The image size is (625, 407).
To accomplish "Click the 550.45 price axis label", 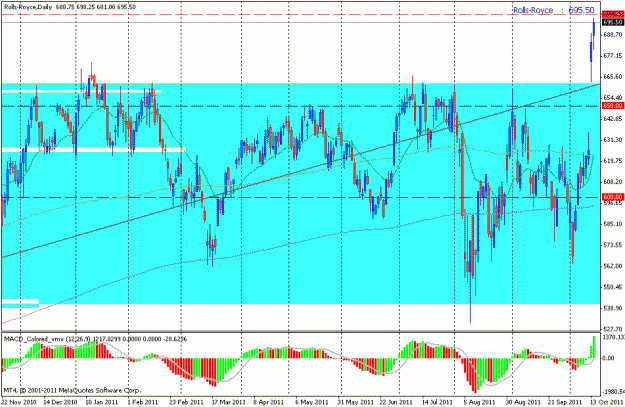I will point(613,287).
